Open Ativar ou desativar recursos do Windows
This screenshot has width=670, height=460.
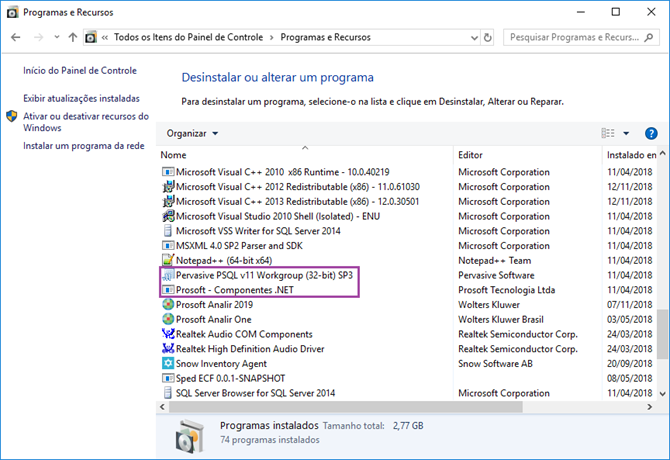coord(86,122)
